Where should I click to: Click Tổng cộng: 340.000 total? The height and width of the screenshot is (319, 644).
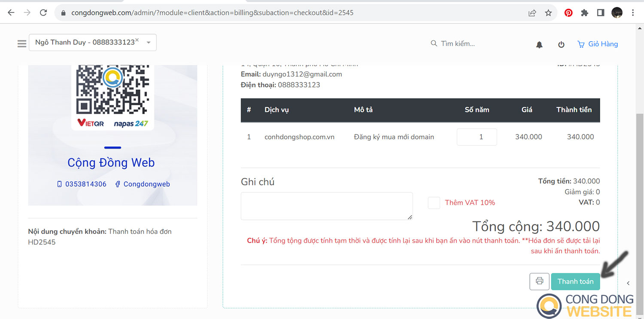536,226
